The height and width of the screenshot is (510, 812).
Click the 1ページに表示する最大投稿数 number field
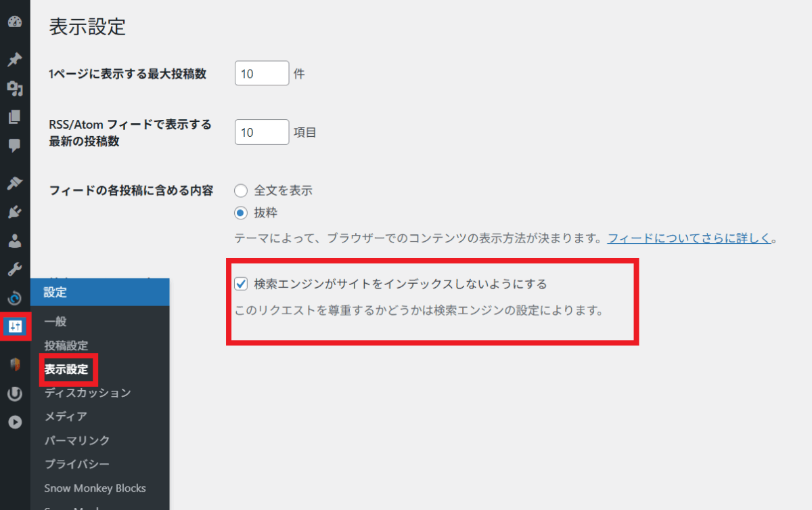(x=262, y=74)
